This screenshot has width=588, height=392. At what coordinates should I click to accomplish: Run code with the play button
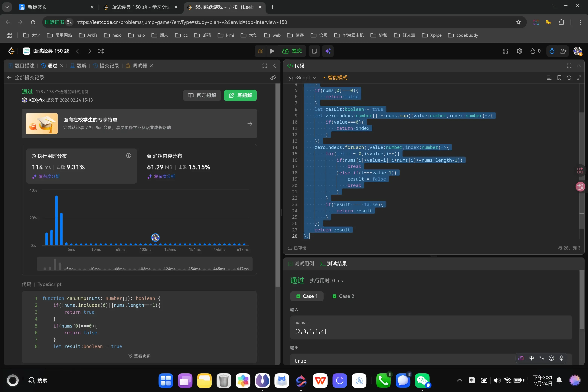click(272, 51)
